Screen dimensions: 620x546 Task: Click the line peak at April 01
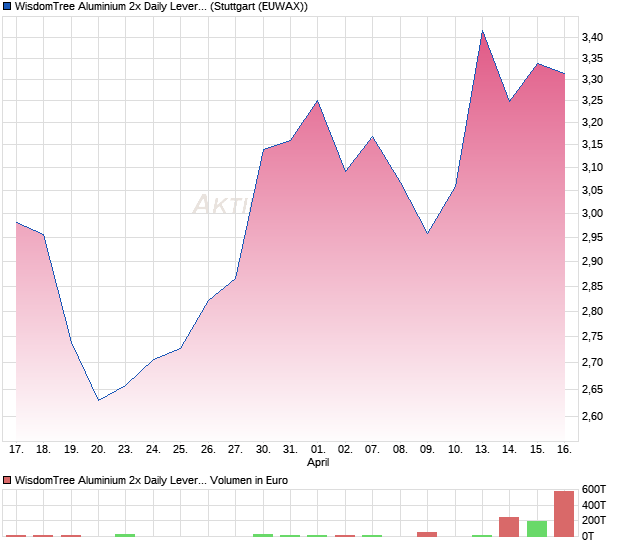(x=318, y=101)
